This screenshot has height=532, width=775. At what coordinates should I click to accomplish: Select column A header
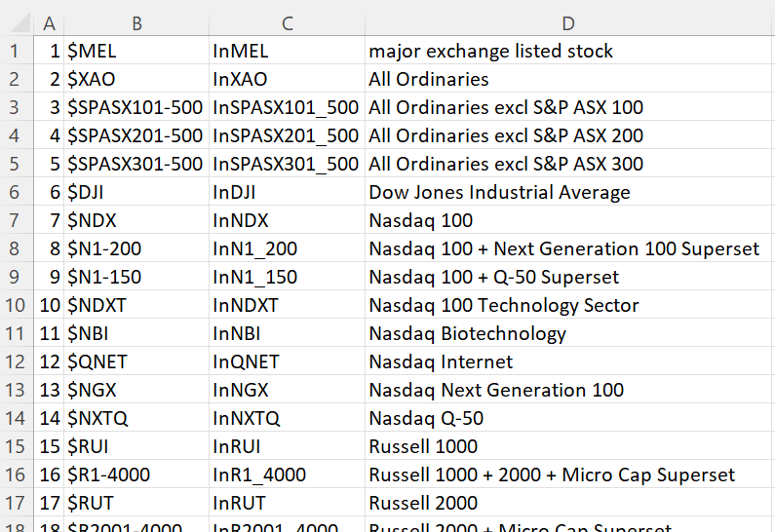(49, 22)
